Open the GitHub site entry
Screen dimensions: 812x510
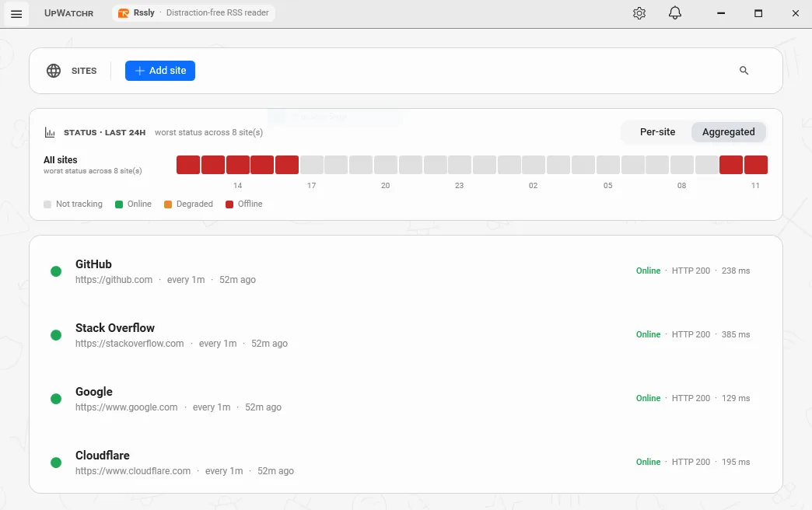[405, 271]
